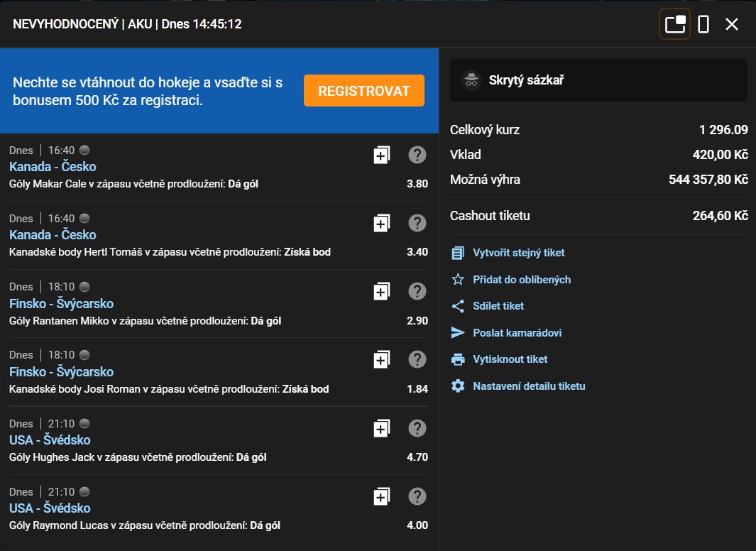Open help for the Hertl Tomáš points bet

(417, 223)
